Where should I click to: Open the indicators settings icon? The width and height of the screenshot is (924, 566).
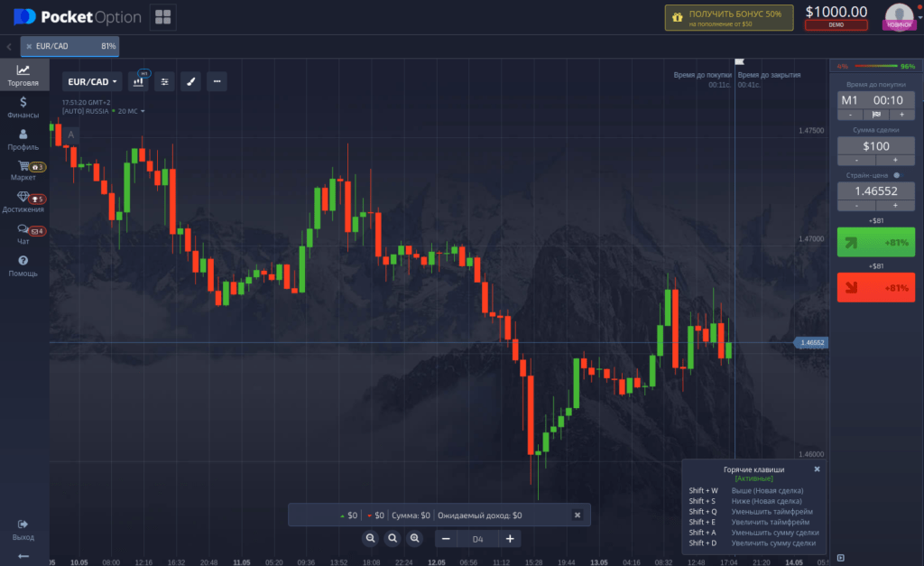click(164, 81)
